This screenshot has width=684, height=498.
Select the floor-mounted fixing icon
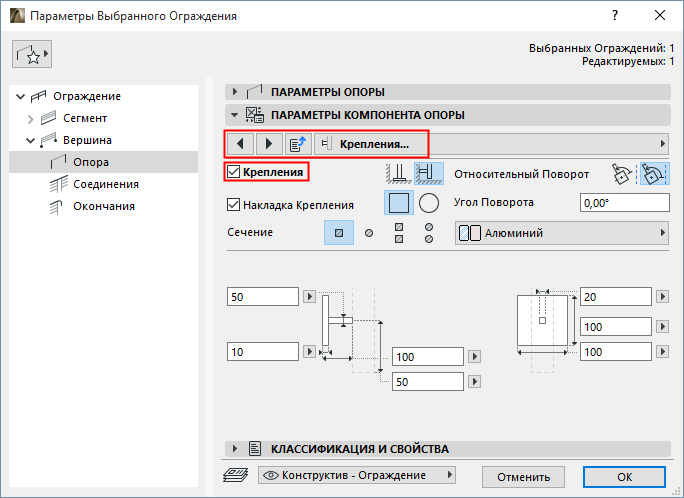coord(399,173)
